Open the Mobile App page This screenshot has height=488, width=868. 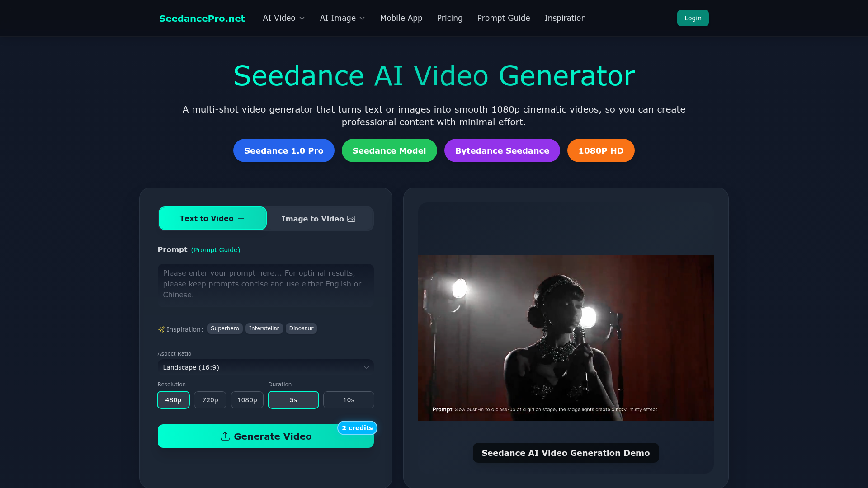(x=401, y=18)
